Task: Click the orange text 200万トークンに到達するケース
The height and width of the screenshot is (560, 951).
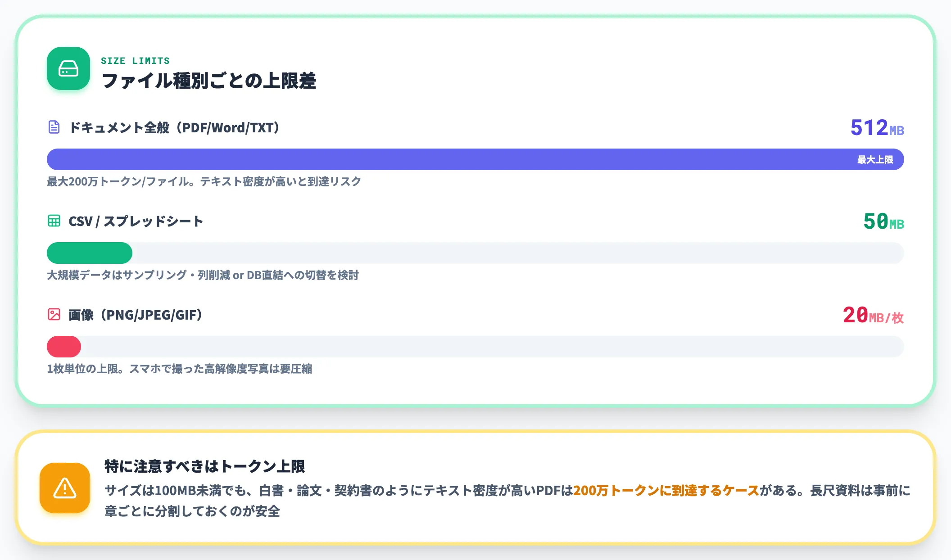Action: 666,491
